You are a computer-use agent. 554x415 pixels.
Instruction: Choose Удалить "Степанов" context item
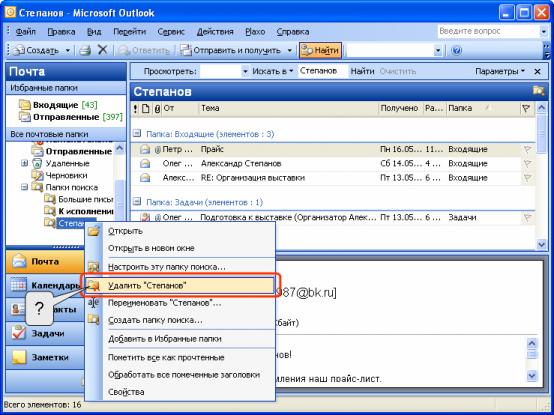point(180,285)
